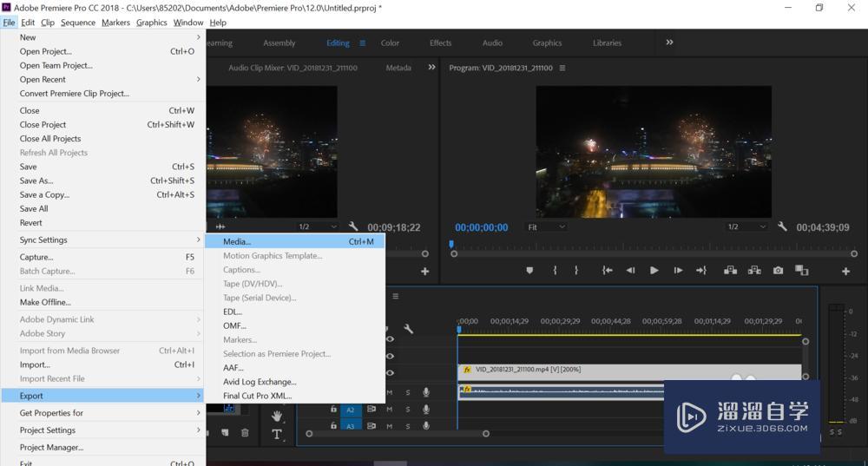
Task: Enable voice-over record on track A2
Action: point(425,409)
